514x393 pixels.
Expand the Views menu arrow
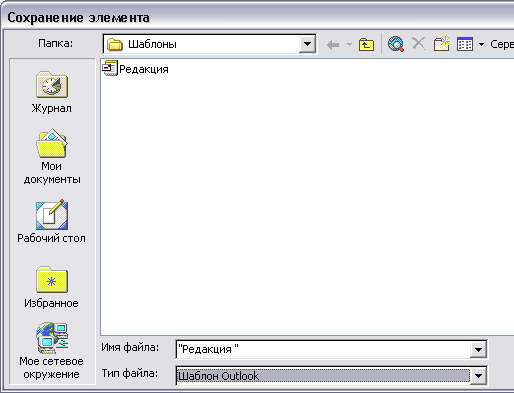pos(481,44)
